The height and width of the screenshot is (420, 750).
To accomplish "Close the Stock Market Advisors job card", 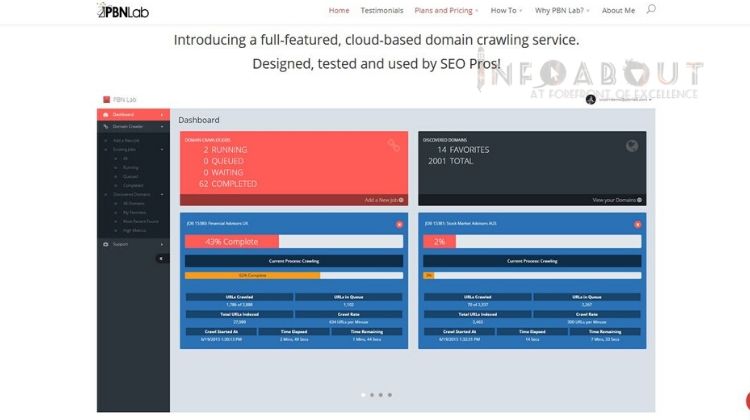I will [x=637, y=224].
